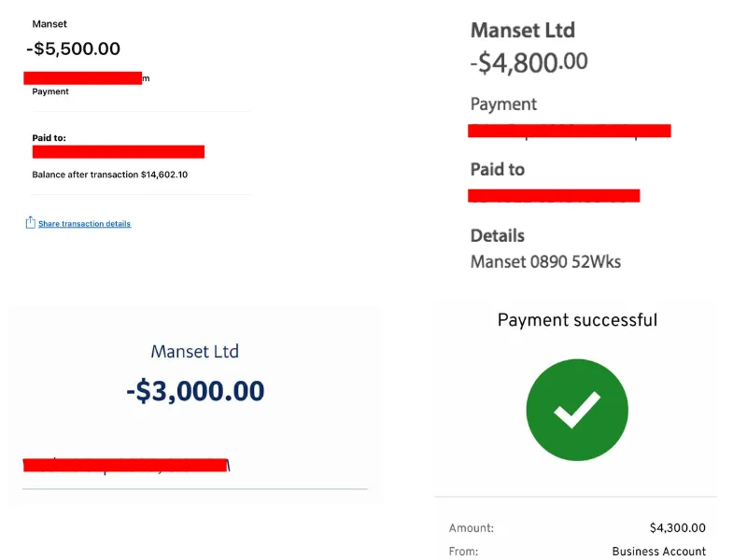Click the balance after transaction $14,602.10 line
Screen dimensions: 747x560
pos(110,175)
